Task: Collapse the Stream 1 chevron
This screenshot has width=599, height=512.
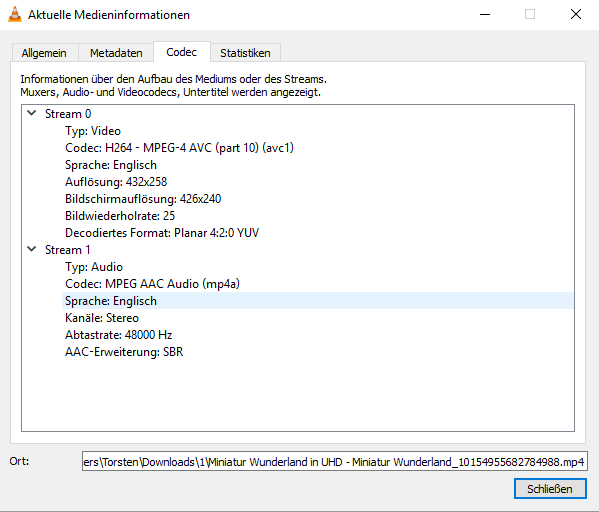Action: pos(32,249)
